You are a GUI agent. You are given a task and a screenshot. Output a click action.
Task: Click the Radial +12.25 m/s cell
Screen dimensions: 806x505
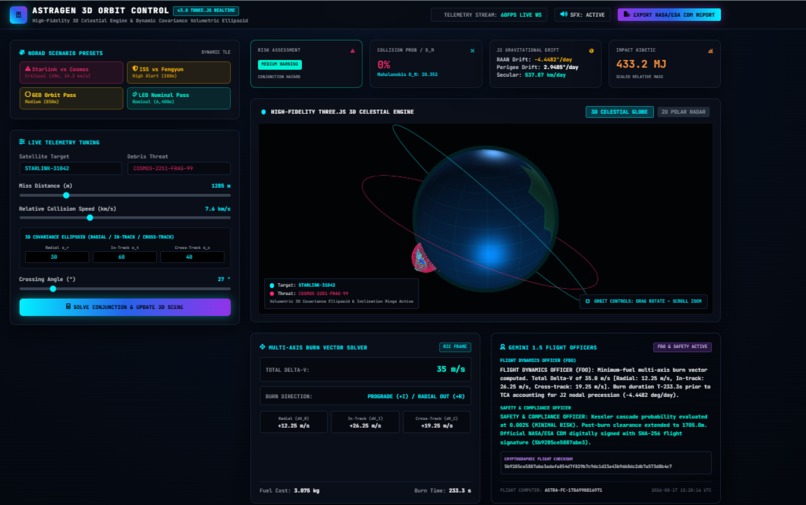point(294,422)
